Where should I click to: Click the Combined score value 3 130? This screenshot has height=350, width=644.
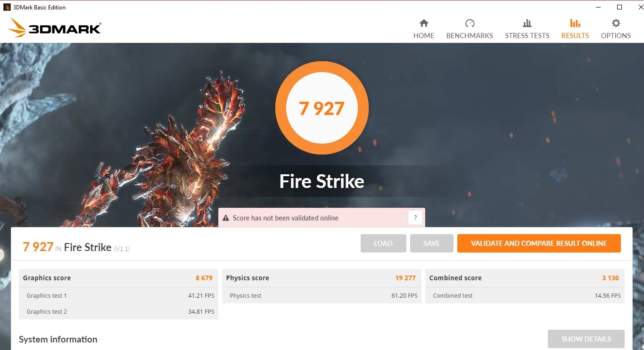click(x=611, y=278)
